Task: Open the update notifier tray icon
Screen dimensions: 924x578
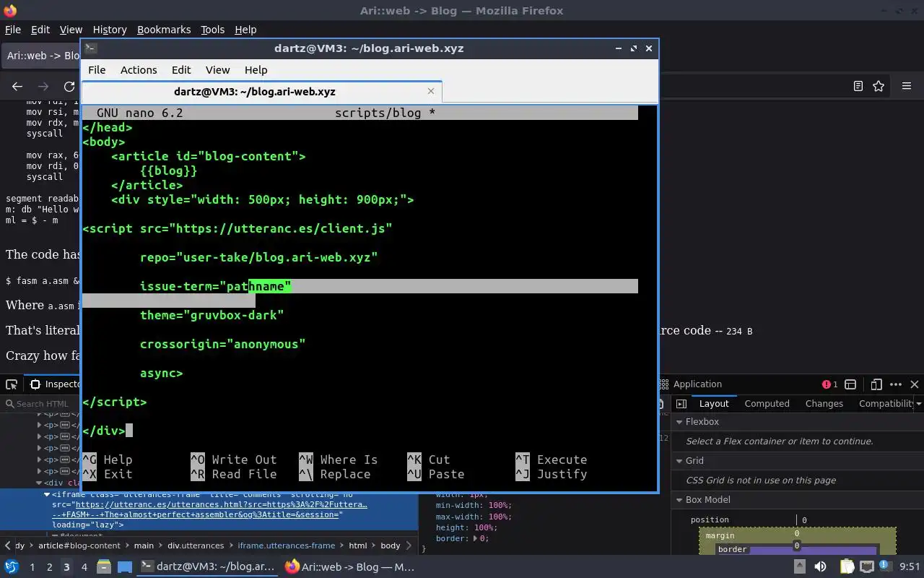Action: pos(885,567)
